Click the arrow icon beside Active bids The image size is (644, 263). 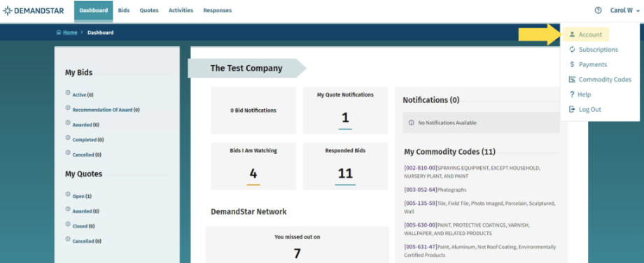pyautogui.click(x=68, y=93)
